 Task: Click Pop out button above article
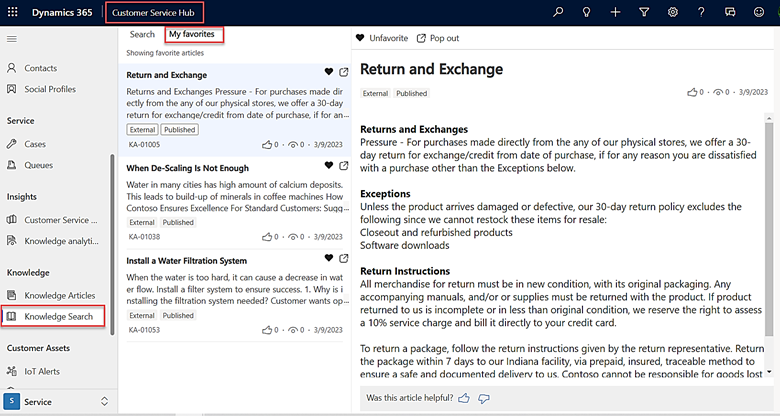coord(437,38)
